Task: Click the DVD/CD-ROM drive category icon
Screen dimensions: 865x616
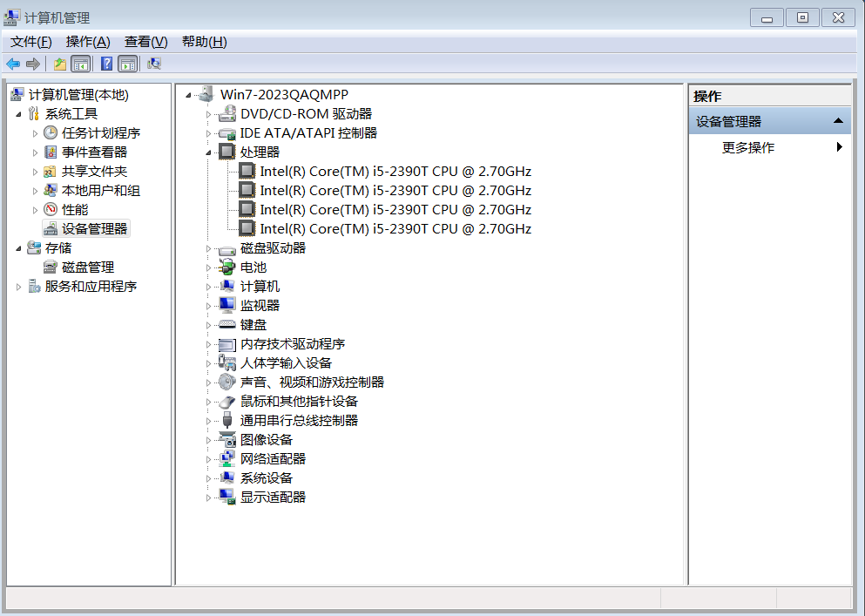Action: click(x=227, y=114)
